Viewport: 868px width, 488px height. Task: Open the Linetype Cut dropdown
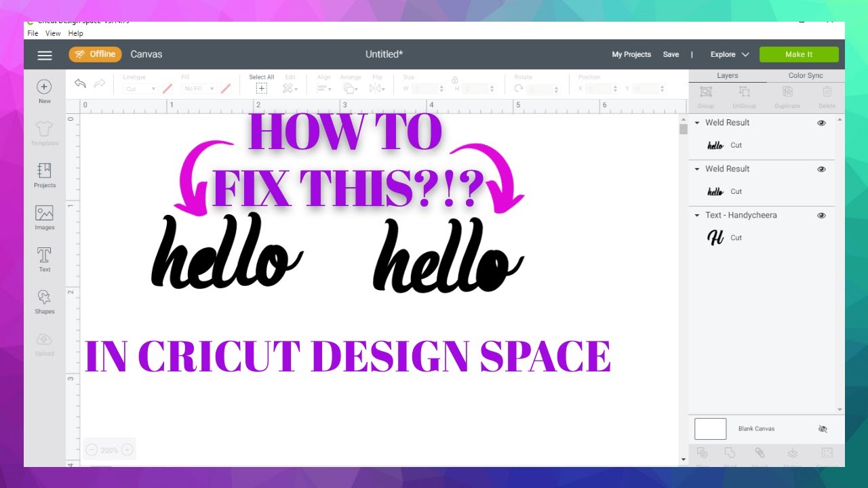click(140, 89)
